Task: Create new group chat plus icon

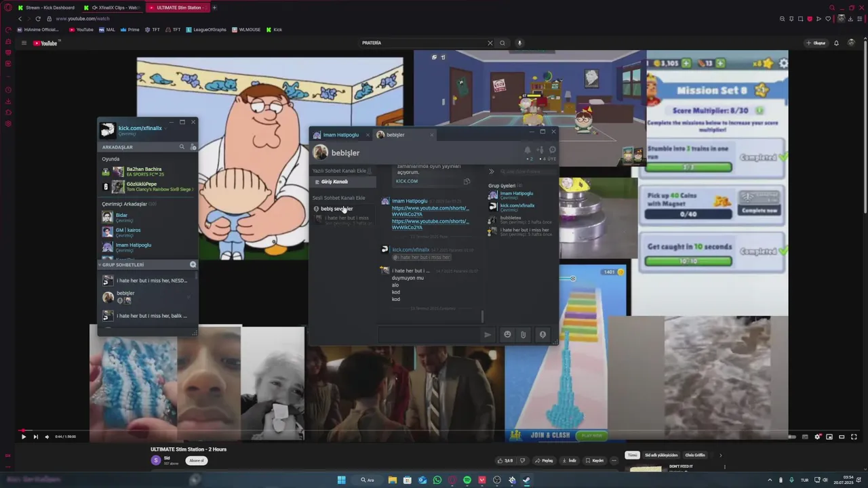Action: pos(193,264)
